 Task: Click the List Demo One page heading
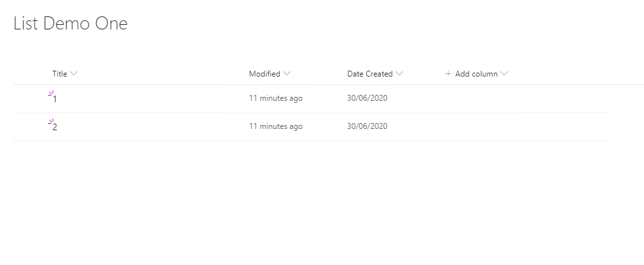[71, 24]
